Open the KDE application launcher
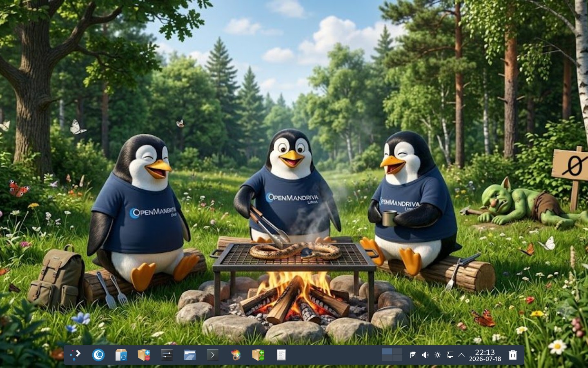This screenshot has width=588, height=368. 76,355
